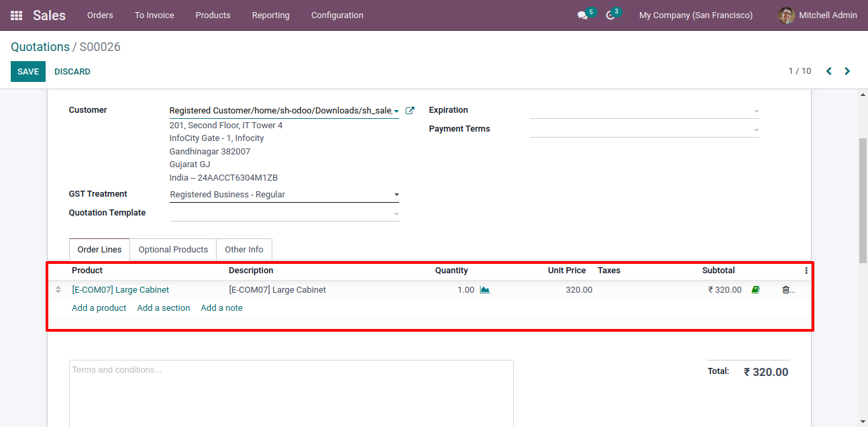Screen dimensions: 868x427
Task: Open the activities clock icon
Action: coord(610,15)
